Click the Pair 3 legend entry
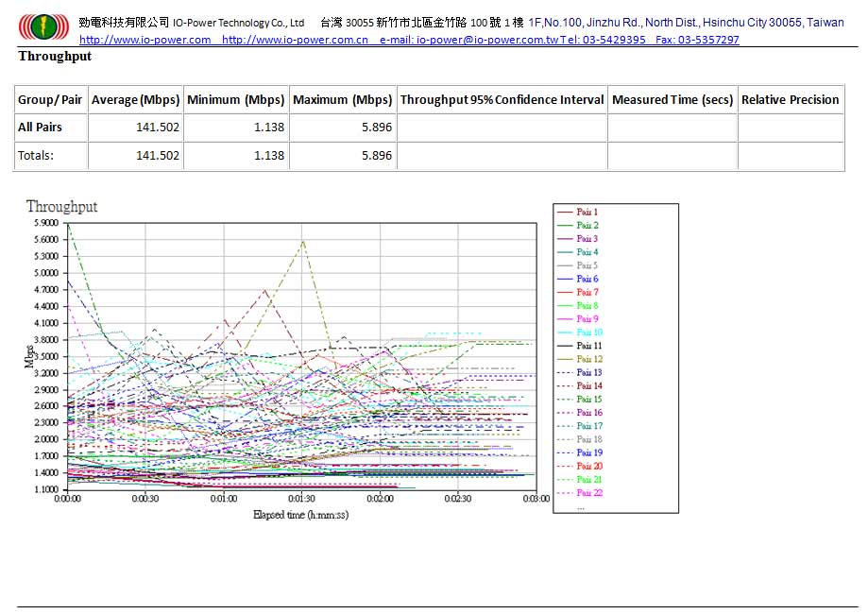868x614 pixels. point(578,239)
